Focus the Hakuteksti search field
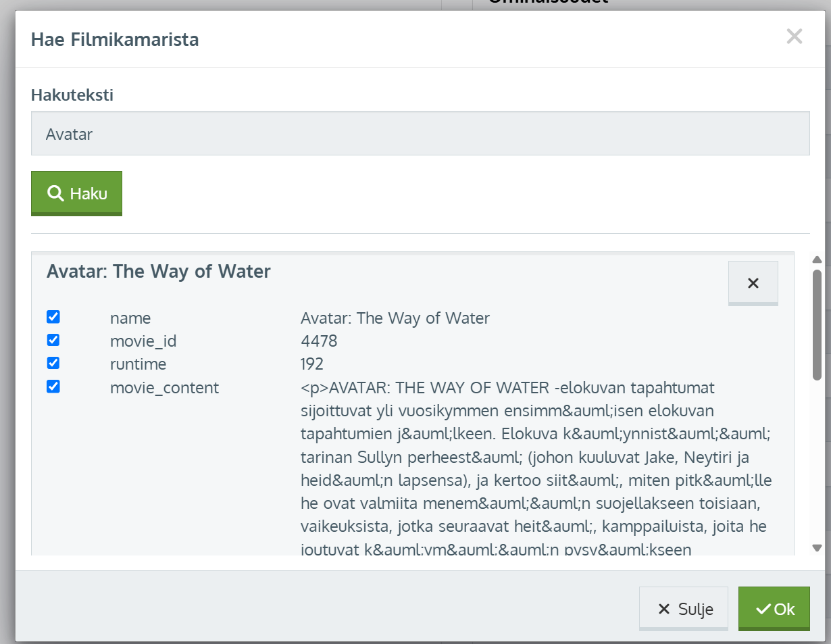 tap(420, 134)
